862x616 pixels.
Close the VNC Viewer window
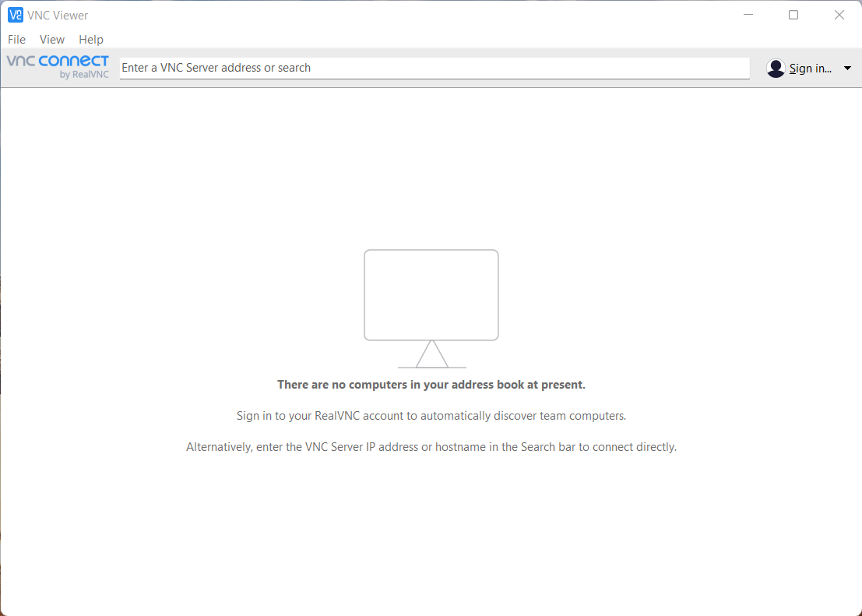pos(839,15)
